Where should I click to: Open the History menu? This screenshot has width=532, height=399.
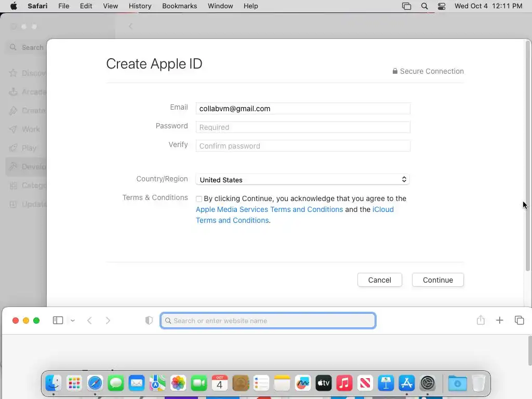point(140,6)
